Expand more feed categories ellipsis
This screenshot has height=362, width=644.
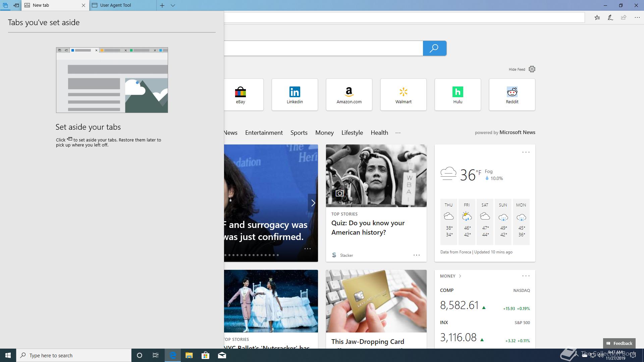[398, 133]
